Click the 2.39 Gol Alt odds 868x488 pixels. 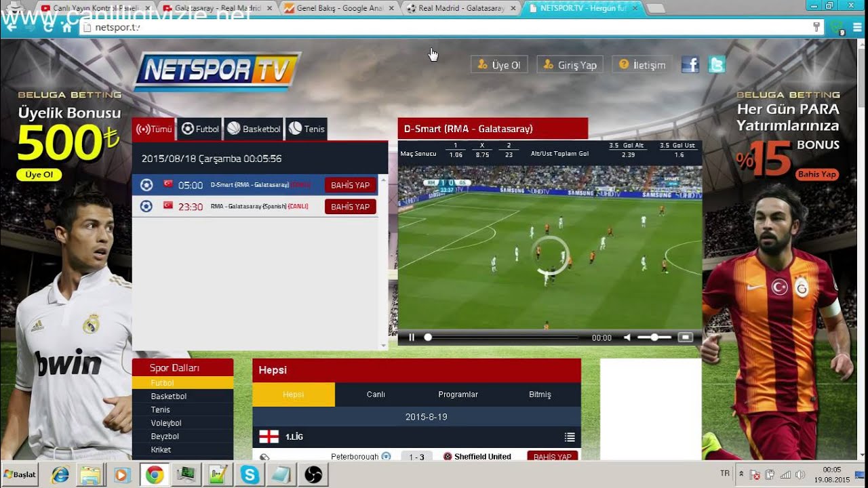tap(628, 155)
